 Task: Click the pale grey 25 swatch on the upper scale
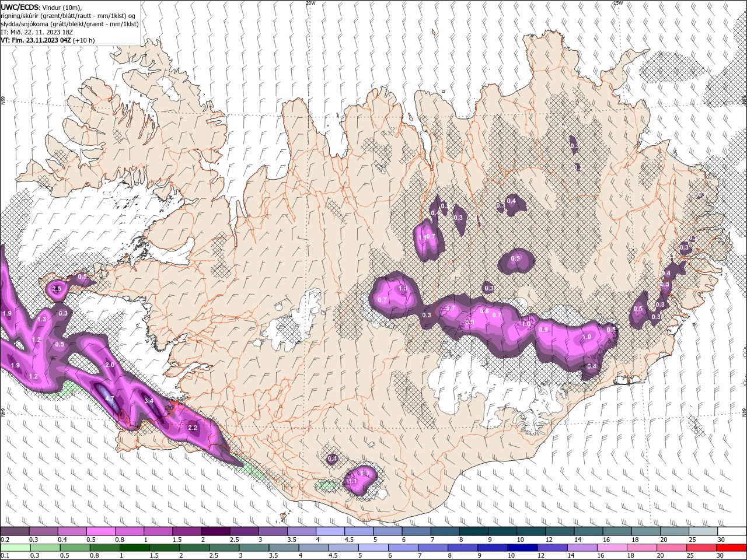703,531
